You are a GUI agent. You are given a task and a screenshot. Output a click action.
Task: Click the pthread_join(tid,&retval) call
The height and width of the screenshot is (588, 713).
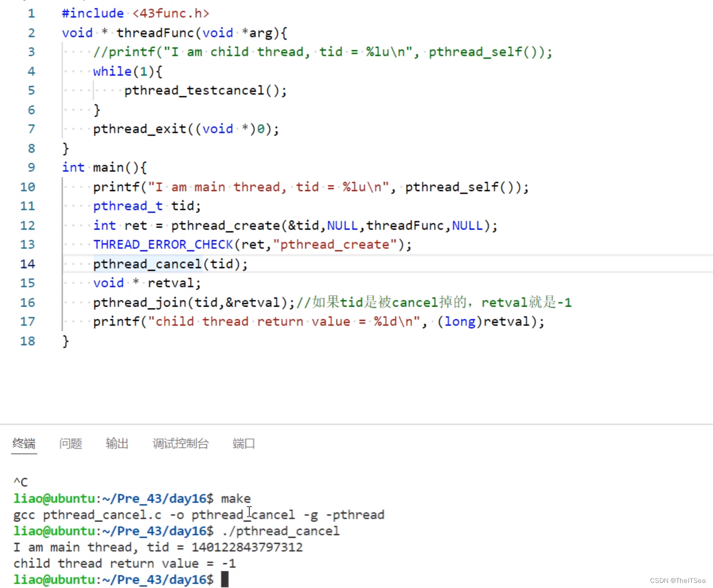point(194,302)
